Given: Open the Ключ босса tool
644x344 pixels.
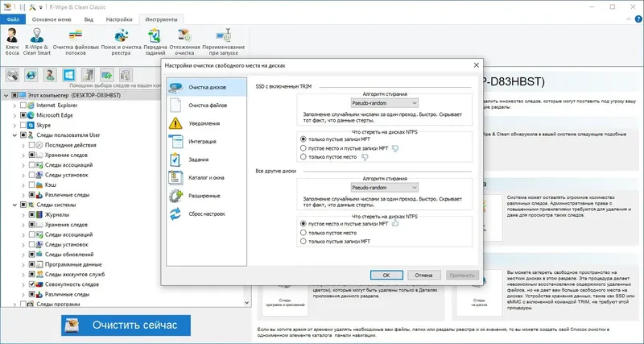Looking at the screenshot, I should point(12,42).
